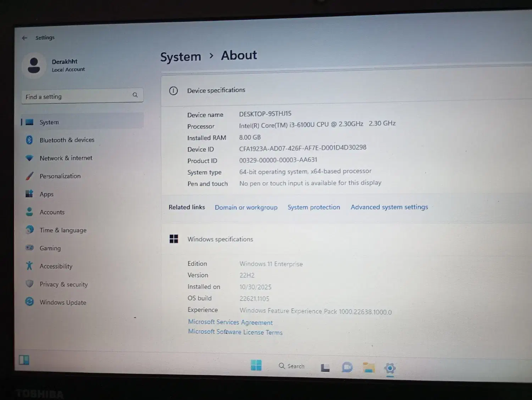Viewport: 532px width, 400px height.
Task: Click the back arrow in Settings
Action: pyautogui.click(x=24, y=38)
